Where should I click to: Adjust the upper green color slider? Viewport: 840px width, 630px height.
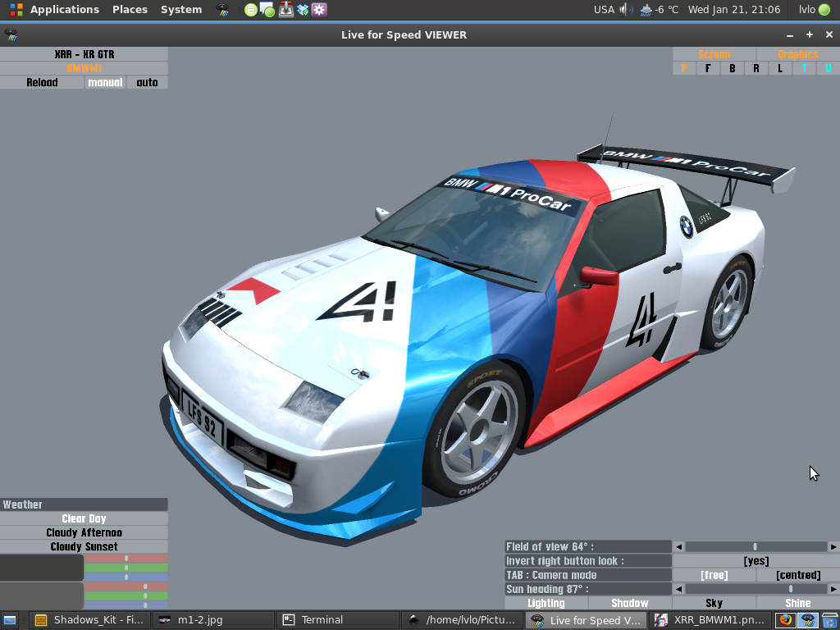click(126, 568)
